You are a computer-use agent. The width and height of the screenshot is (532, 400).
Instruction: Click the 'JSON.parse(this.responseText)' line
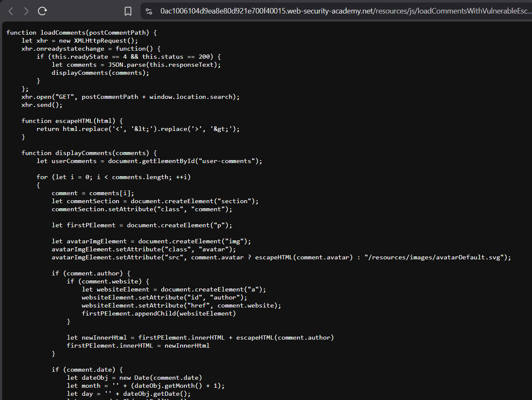point(136,65)
